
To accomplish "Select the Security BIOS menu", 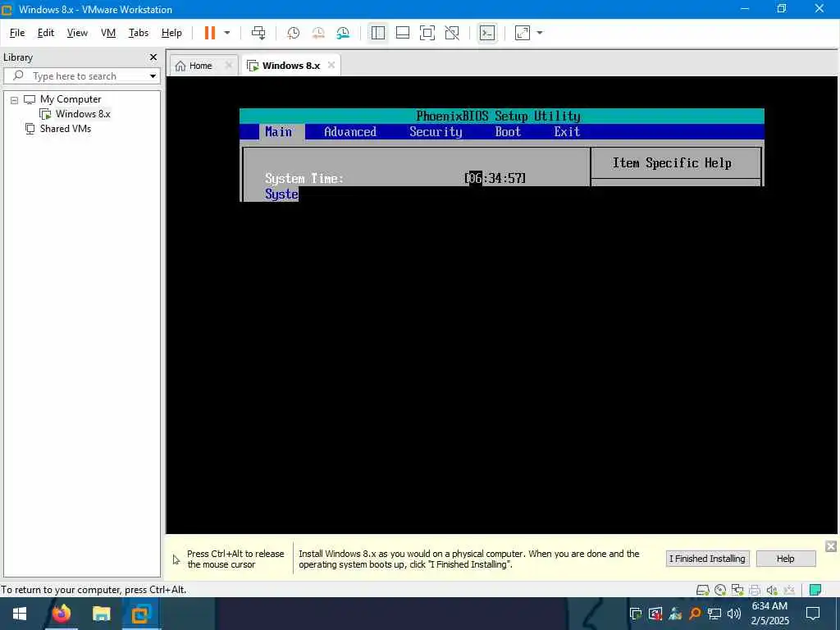I will (x=436, y=132).
